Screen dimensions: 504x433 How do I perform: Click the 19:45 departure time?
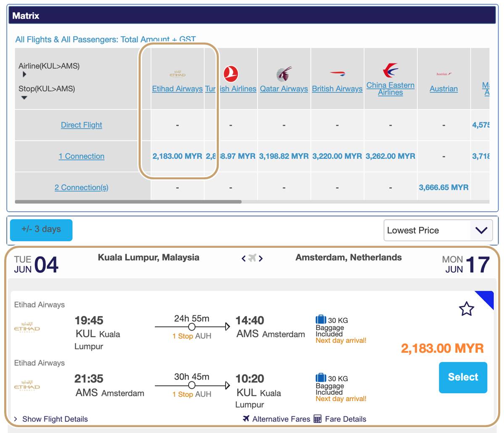pyautogui.click(x=89, y=320)
